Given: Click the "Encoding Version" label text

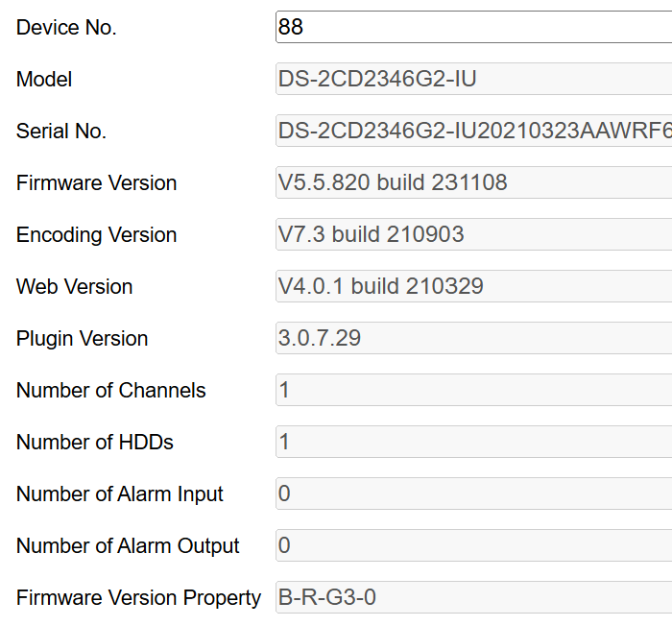Looking at the screenshot, I should tap(96, 235).
